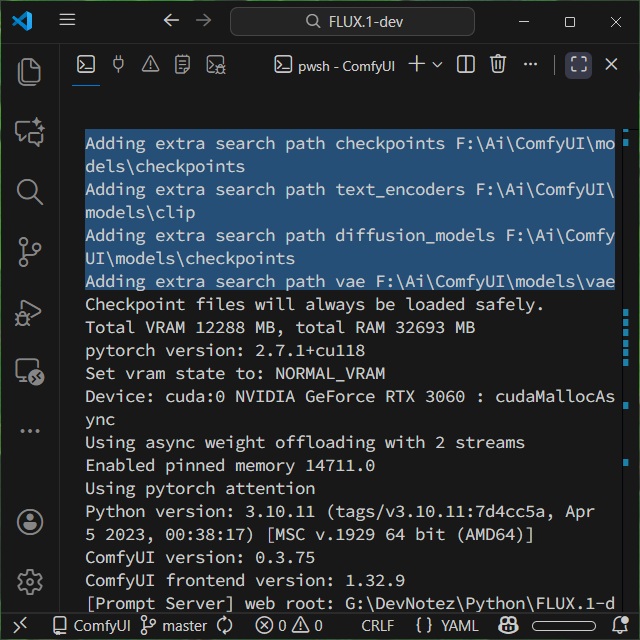Toggle the hamburger application menu
Viewport: 640px width, 640px height.
pyautogui.click(x=67, y=21)
